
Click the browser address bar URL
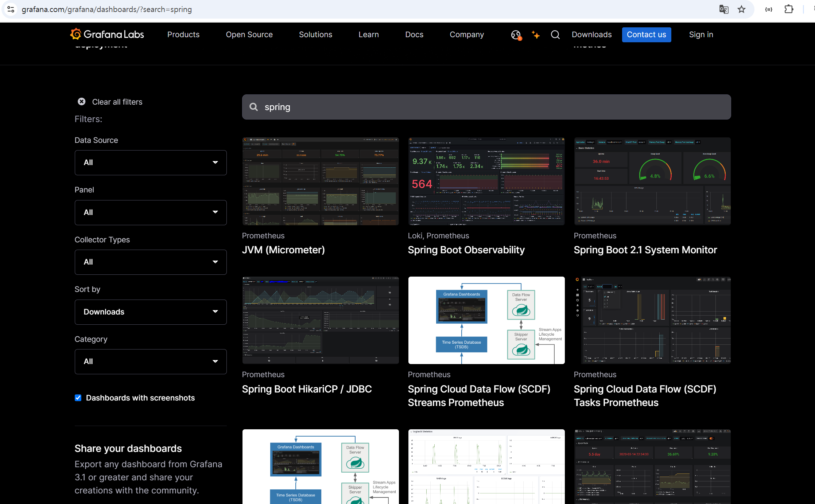[107, 9]
